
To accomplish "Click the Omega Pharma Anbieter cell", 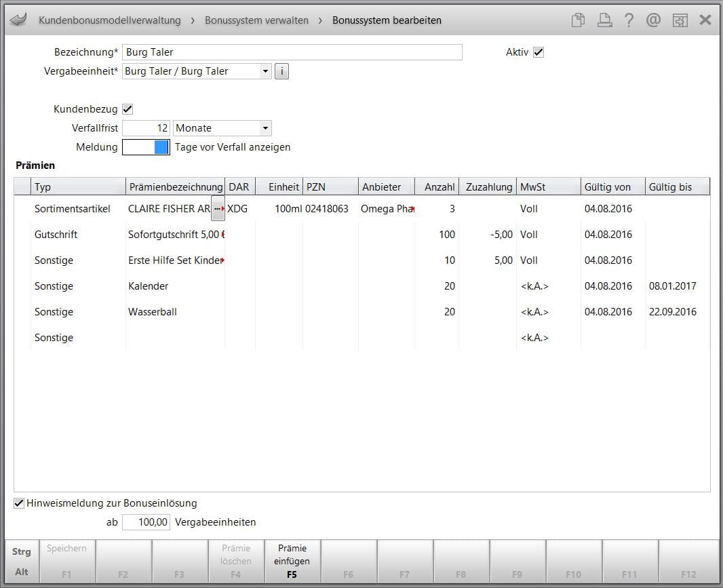I will tap(387, 209).
